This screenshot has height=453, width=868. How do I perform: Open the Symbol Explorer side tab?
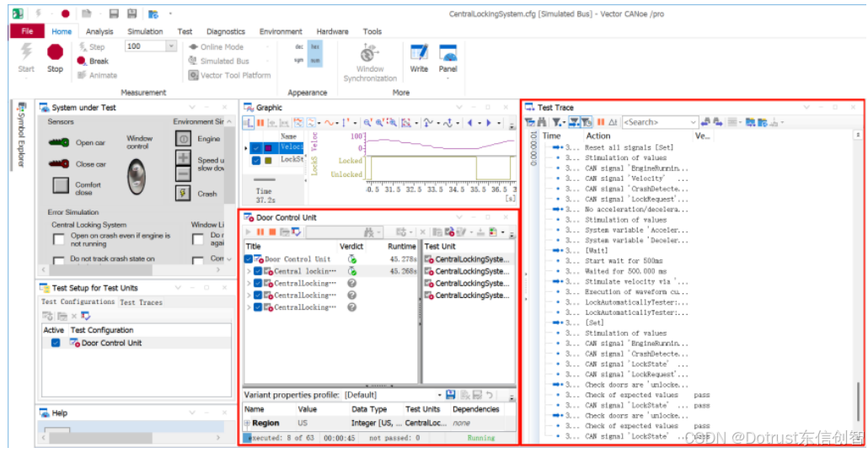[22, 135]
